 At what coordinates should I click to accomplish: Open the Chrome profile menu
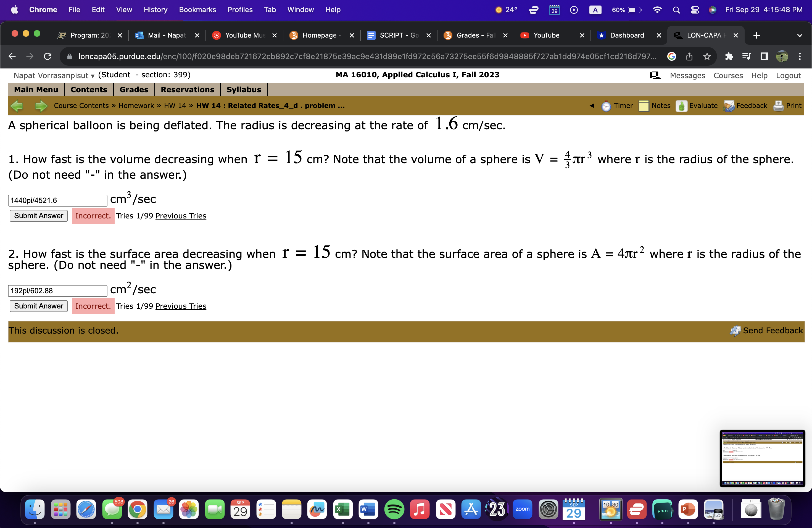pyautogui.click(x=782, y=57)
